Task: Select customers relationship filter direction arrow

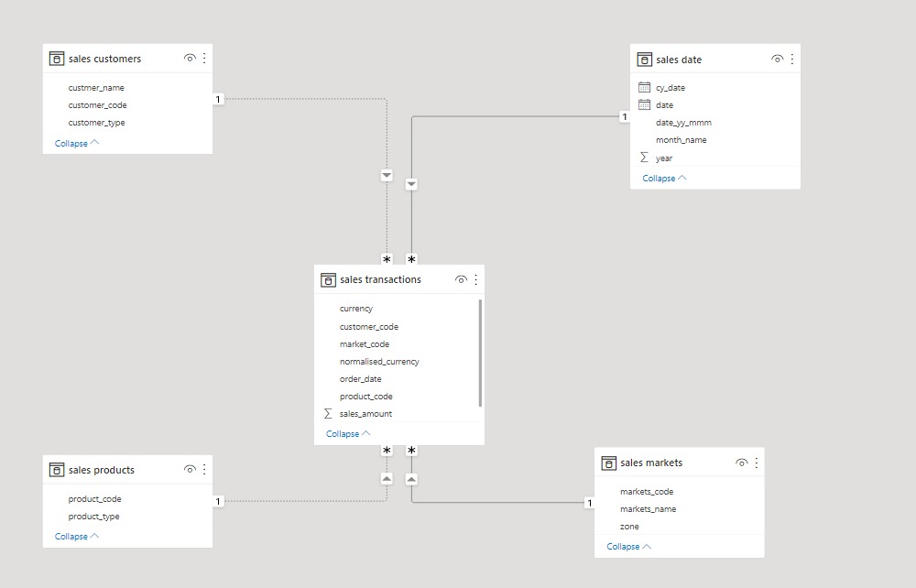Action: pos(387,175)
